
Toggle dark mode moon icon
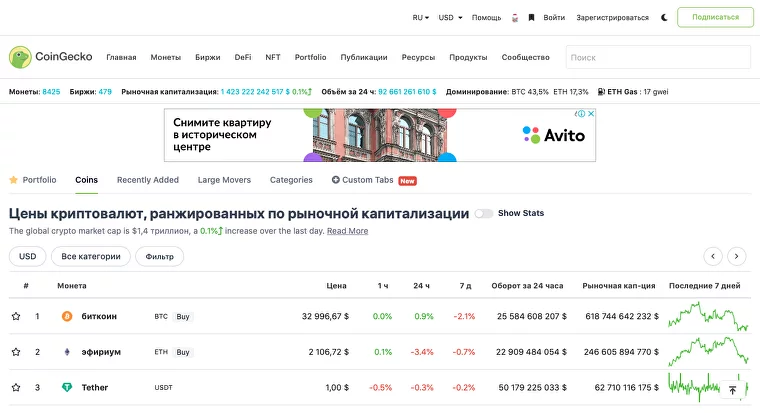point(664,17)
